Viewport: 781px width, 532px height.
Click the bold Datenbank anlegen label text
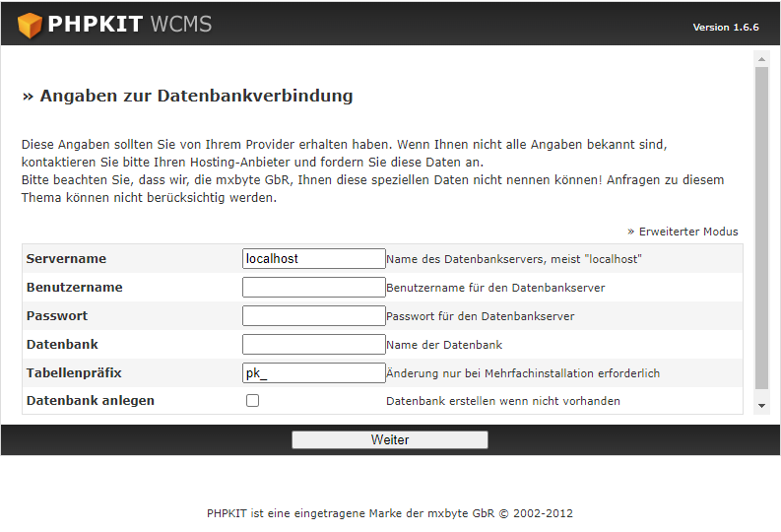coord(91,401)
